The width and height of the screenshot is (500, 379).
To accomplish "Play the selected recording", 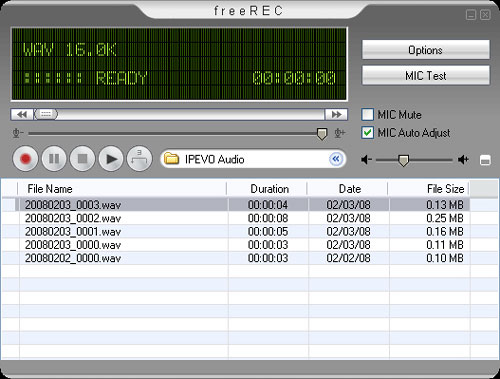I will pyautogui.click(x=111, y=159).
